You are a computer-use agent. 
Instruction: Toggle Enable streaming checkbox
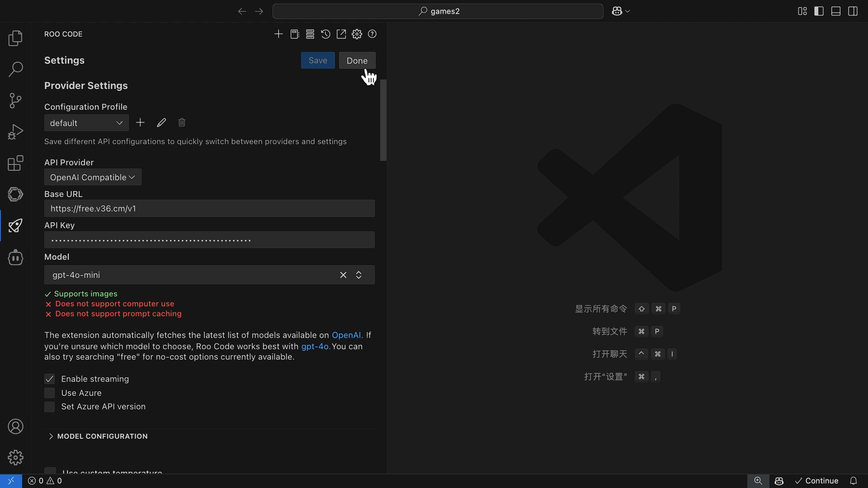pos(50,379)
